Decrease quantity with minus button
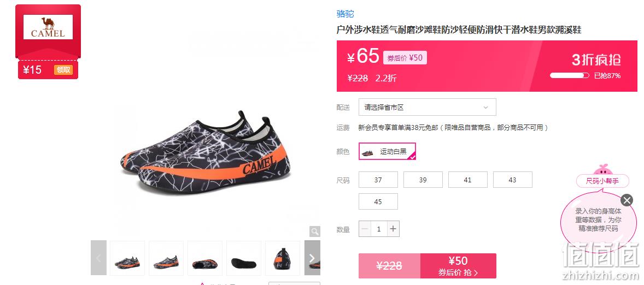 tap(365, 229)
